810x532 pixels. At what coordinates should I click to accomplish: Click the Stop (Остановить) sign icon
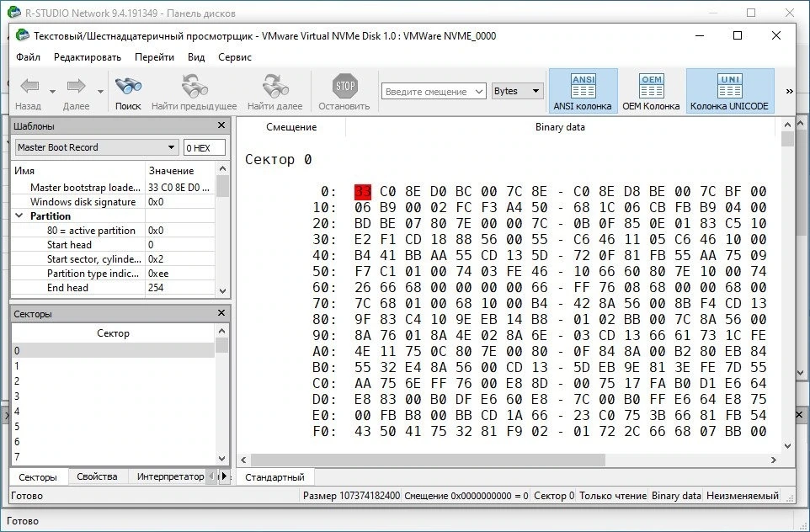344,86
